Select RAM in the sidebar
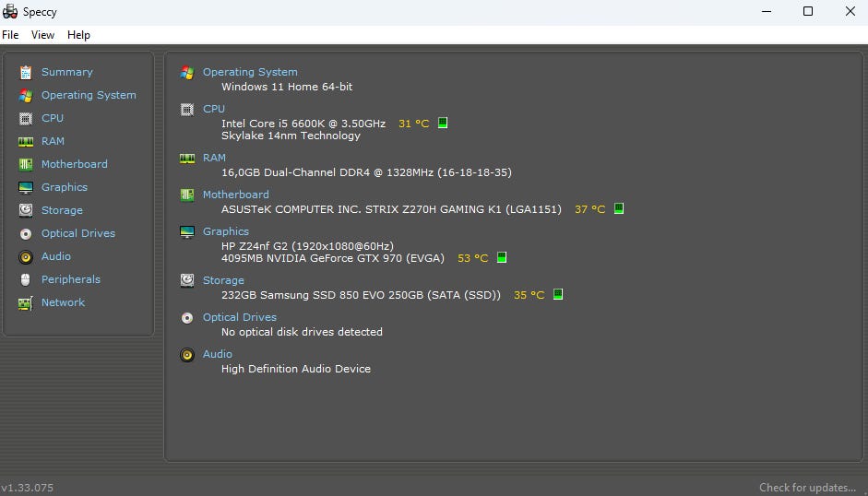 coord(53,141)
